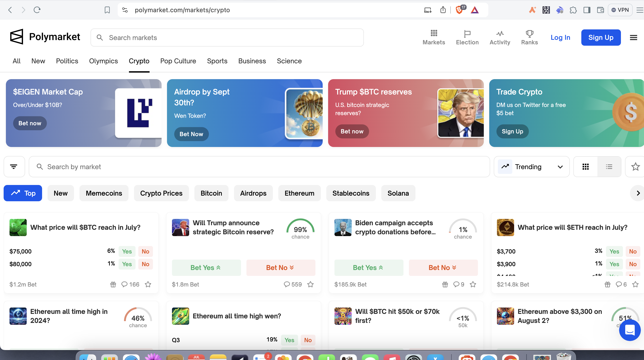Reload the page in browser
This screenshot has width=644, height=360.
pos(37,10)
